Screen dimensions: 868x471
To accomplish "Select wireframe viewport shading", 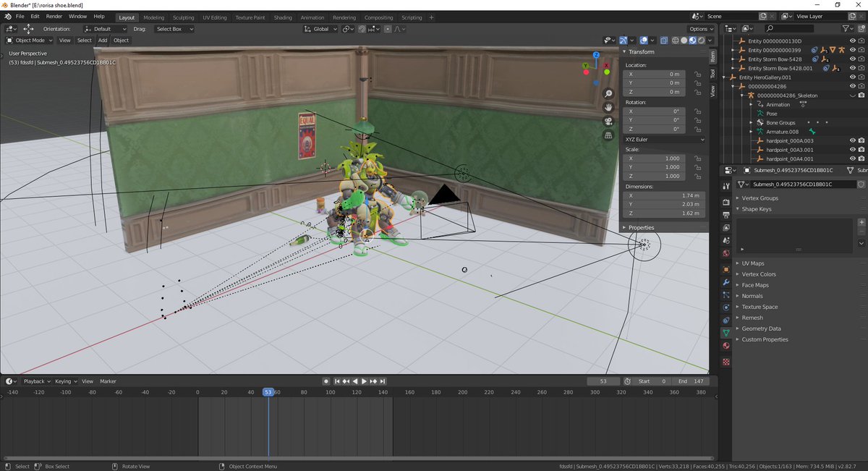I will click(x=676, y=41).
